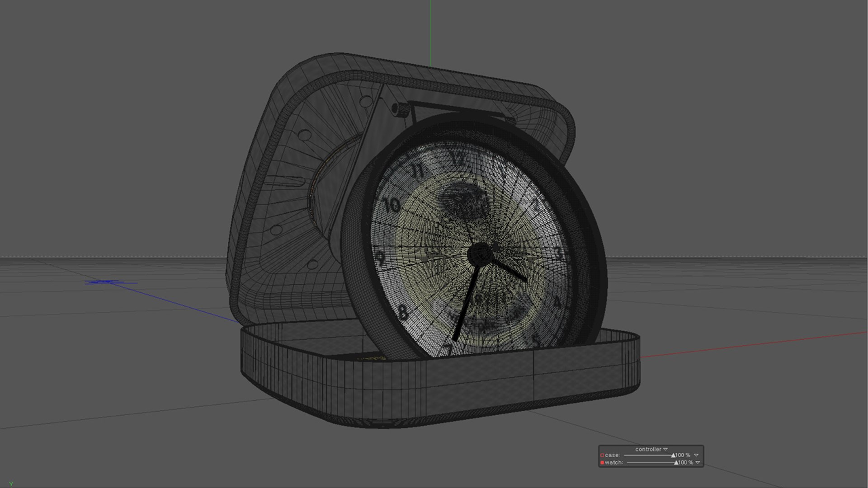The width and height of the screenshot is (868, 488).
Task: Select the case 100 % value
Action: pyautogui.click(x=683, y=455)
